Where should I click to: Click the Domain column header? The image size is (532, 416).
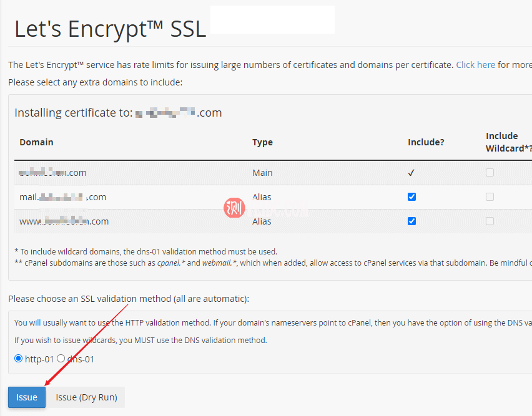36,142
